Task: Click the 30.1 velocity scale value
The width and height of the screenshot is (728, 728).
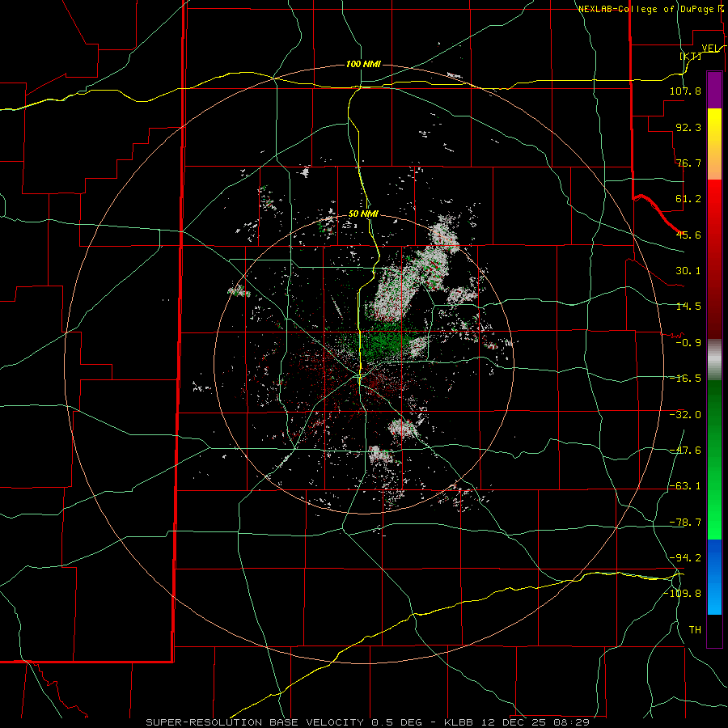Action: tap(688, 271)
